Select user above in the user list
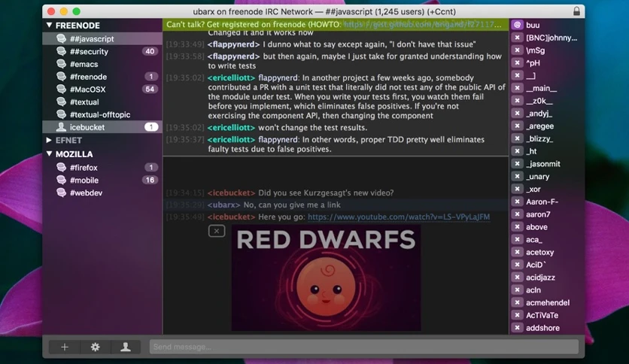 536,227
